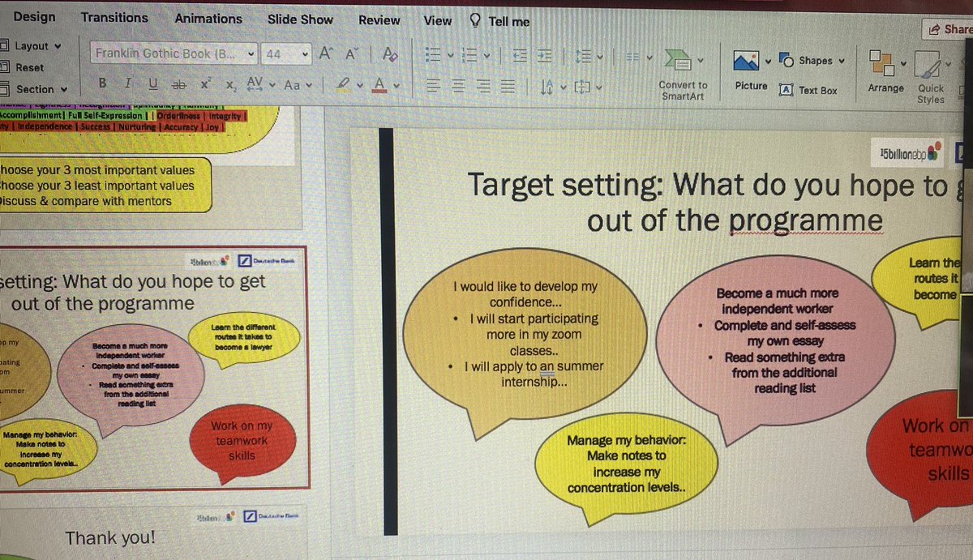Viewport: 973px width, 560px height.
Task: Open the Section dropdown
Action: tap(34, 89)
